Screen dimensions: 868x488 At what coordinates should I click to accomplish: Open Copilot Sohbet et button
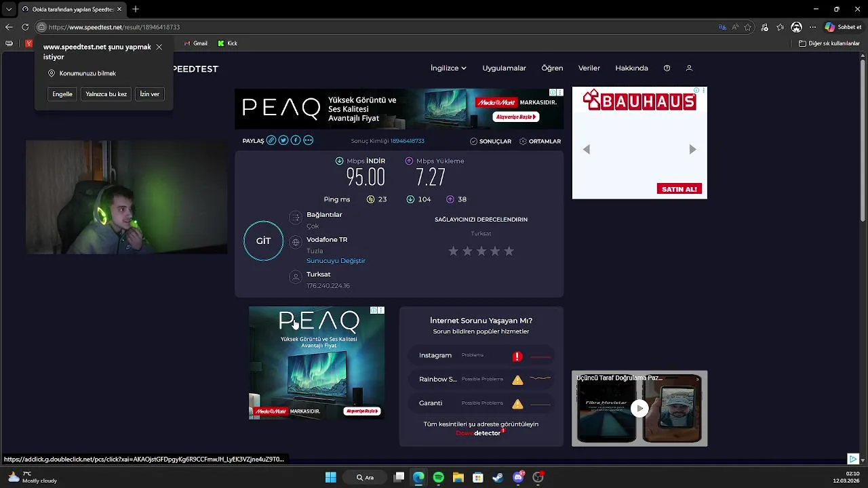pyautogui.click(x=843, y=27)
